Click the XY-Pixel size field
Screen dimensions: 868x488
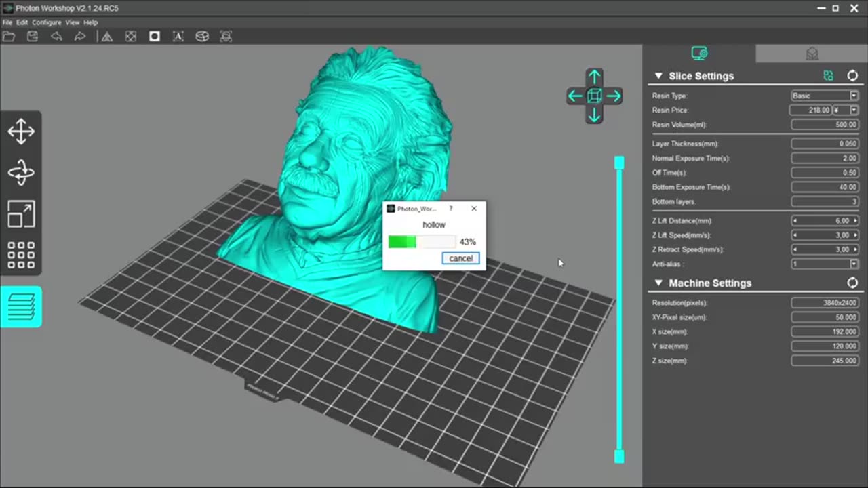tap(825, 317)
